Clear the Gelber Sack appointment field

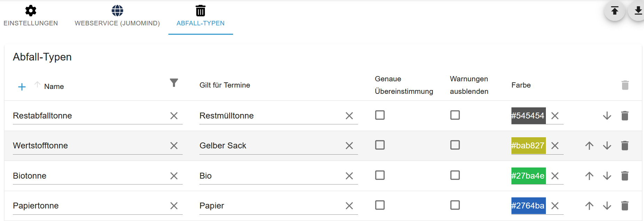[x=349, y=146]
